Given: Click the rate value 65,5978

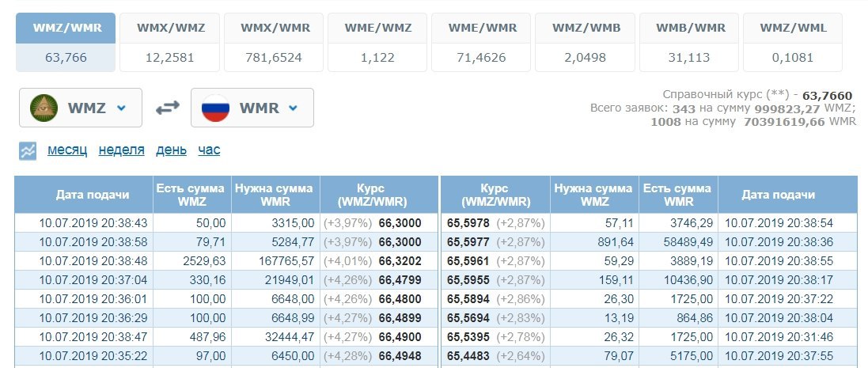Looking at the screenshot, I should (468, 223).
